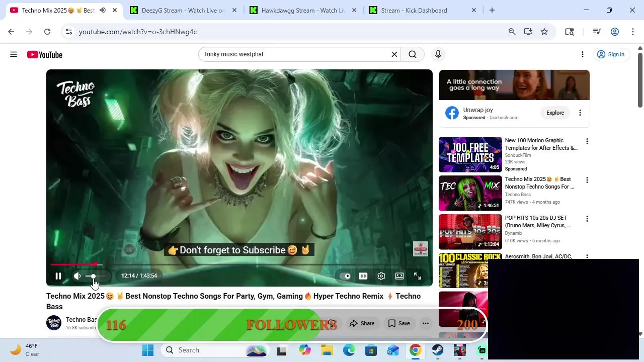Click the Explore button on the Facebook ad
The width and height of the screenshot is (644, 362).
[x=555, y=113]
